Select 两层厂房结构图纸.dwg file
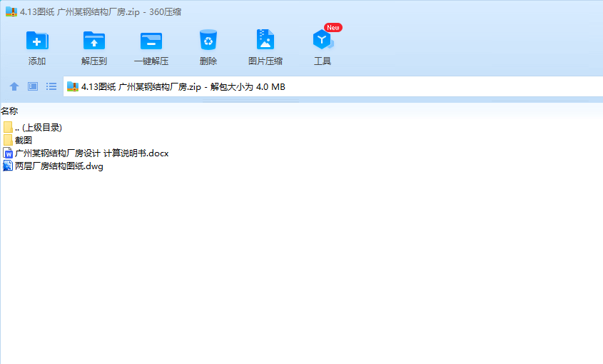This screenshot has height=364, width=603. coord(53,166)
